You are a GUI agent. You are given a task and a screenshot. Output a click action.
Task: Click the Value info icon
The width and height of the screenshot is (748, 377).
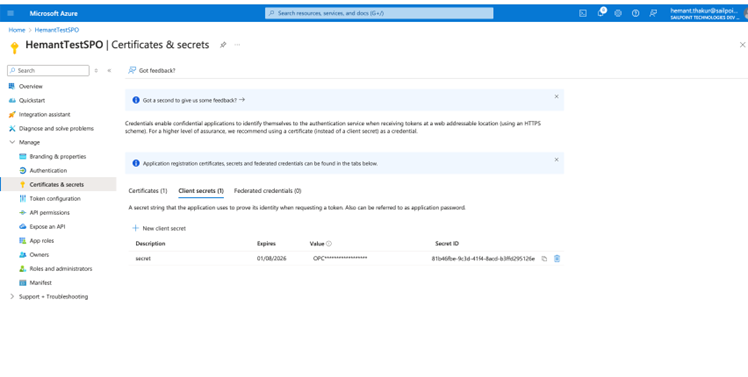[329, 244]
